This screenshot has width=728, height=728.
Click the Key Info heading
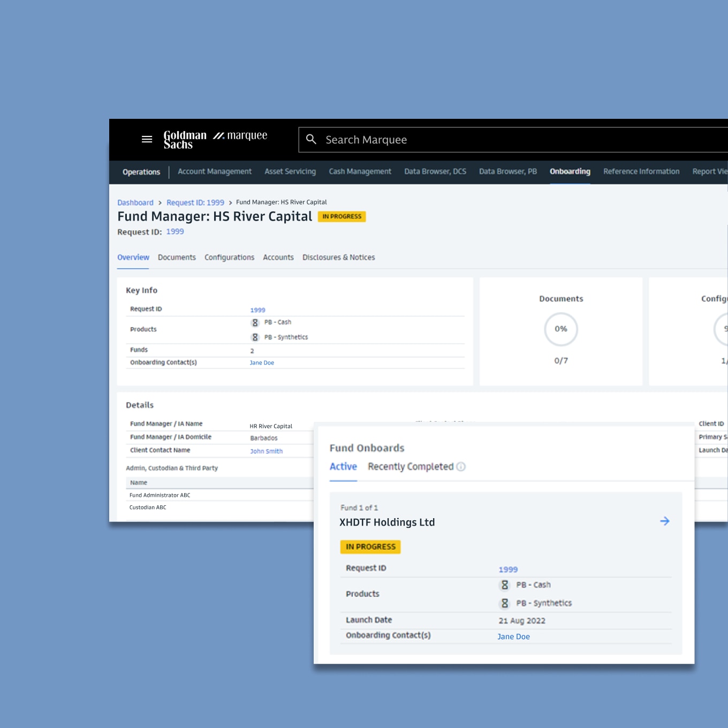click(x=142, y=290)
